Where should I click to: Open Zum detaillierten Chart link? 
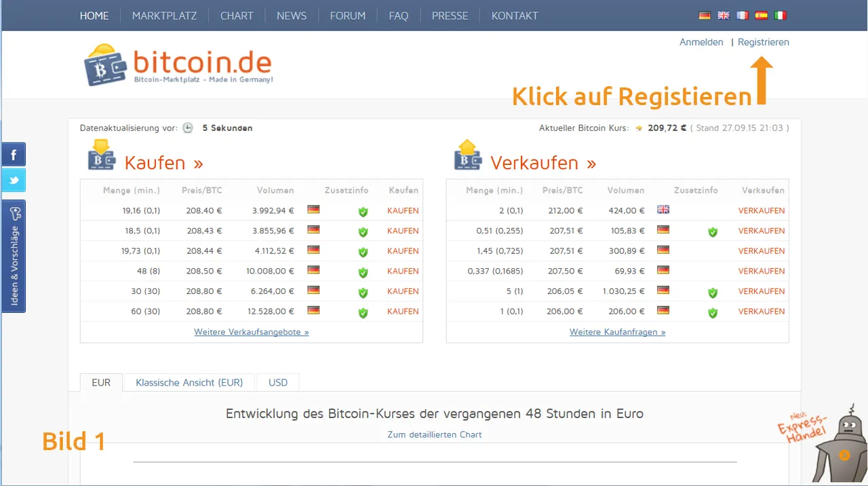[435, 434]
